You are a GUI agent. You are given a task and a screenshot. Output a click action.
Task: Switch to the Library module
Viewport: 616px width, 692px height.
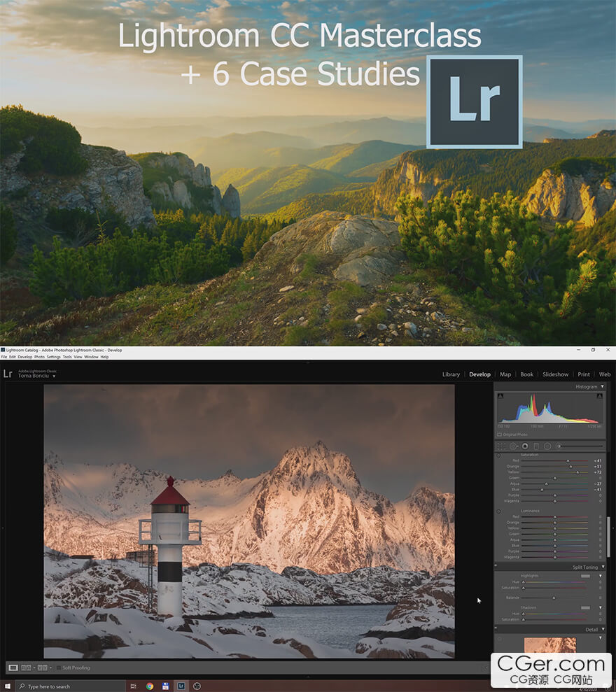tap(451, 374)
